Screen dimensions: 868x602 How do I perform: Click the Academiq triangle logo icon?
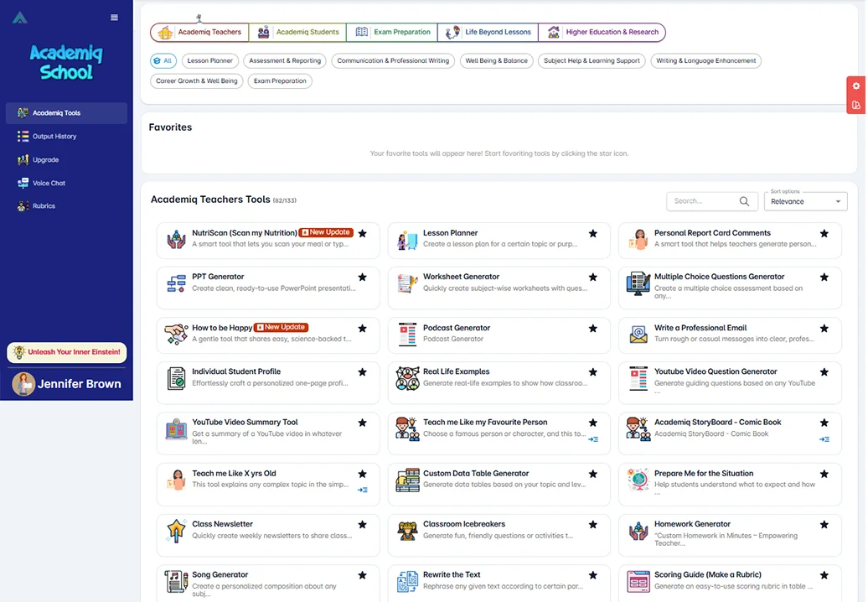[x=20, y=18]
